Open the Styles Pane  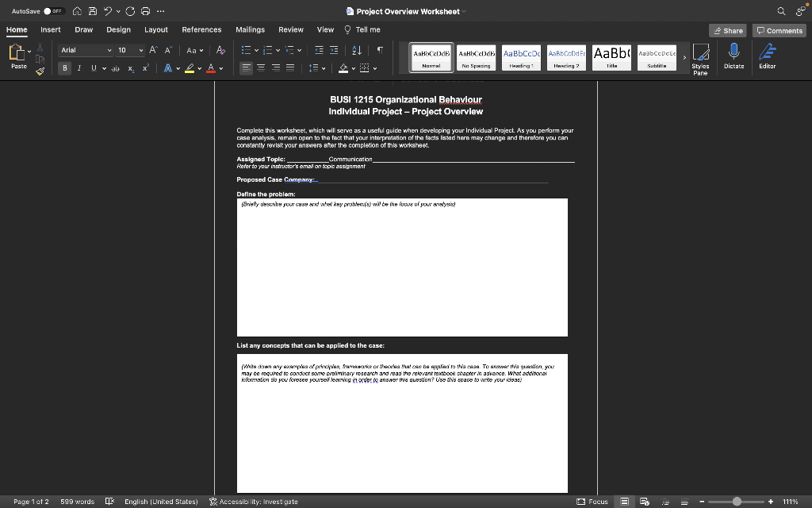coord(701,59)
